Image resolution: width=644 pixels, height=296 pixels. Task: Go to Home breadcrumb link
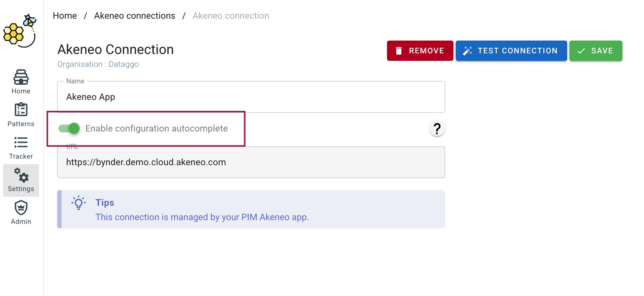pos(65,16)
